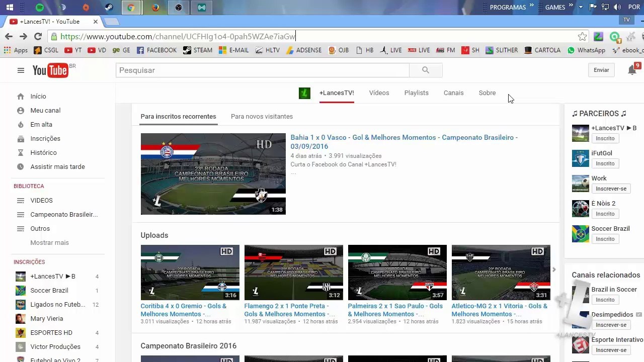Select Para inscritos recorrentes tab
The width and height of the screenshot is (644, 362).
point(178,117)
